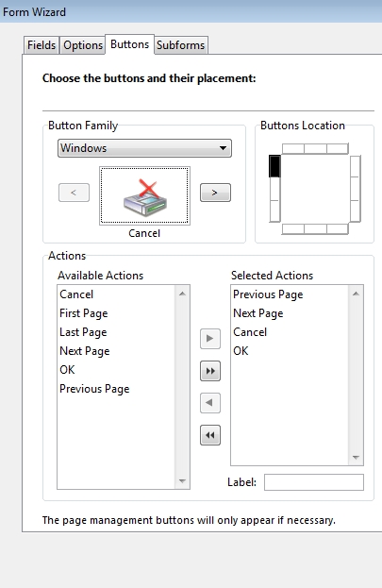The height and width of the screenshot is (588, 382).
Task: Switch to the Subforms tab
Action: pos(181,45)
